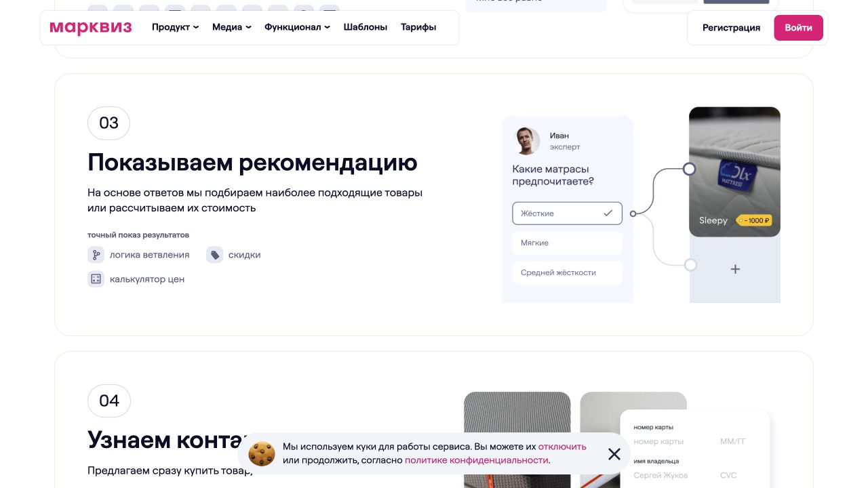
Task: Click the step number 04 badge
Action: click(x=109, y=401)
